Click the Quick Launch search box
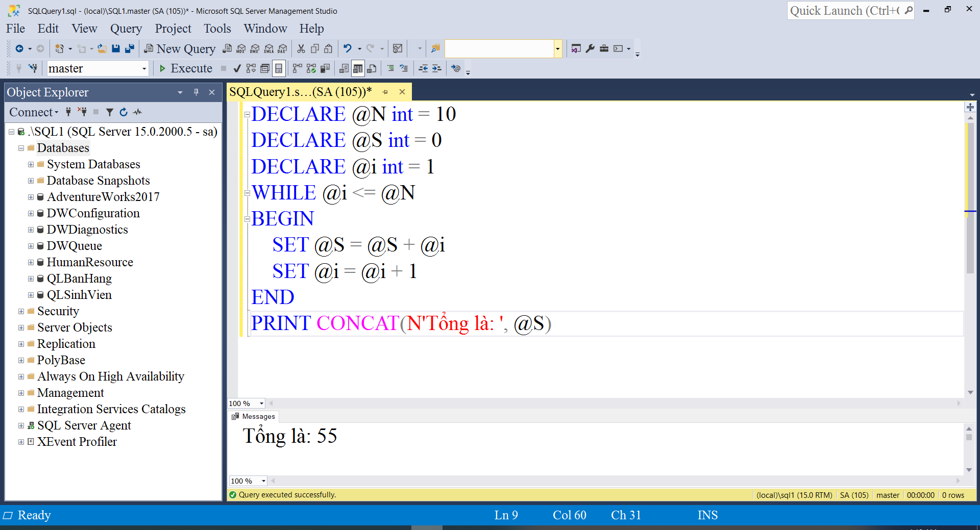 [845, 11]
